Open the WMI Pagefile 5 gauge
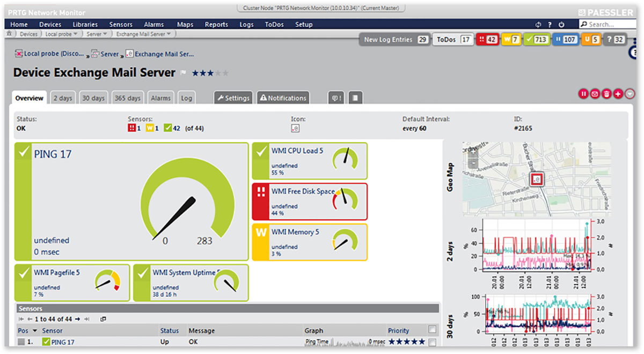 72,283
